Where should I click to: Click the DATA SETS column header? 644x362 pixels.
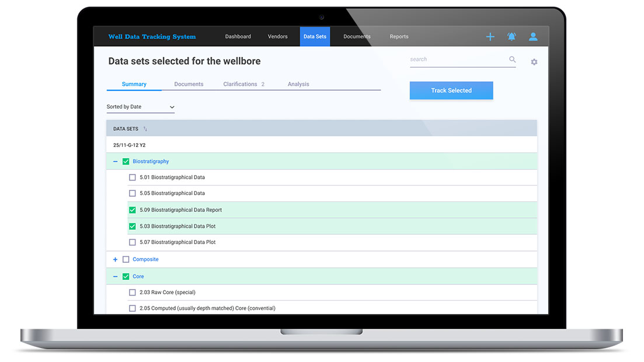point(126,129)
